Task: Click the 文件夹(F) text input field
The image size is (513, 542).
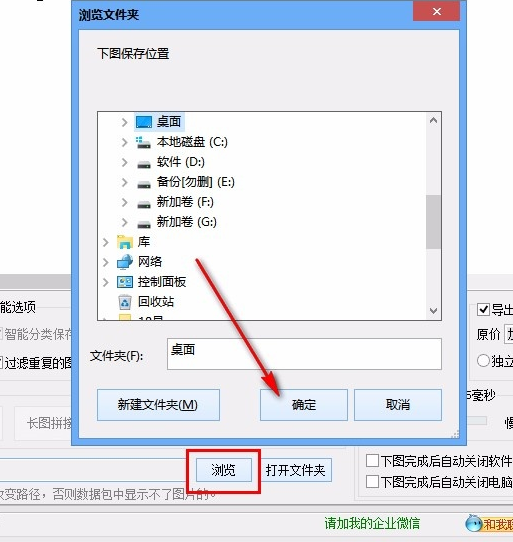Action: tap(304, 354)
